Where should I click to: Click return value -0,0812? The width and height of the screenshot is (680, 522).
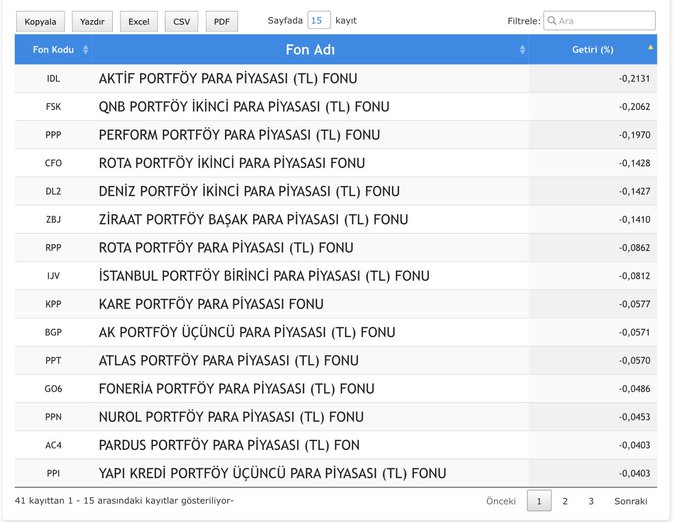[x=634, y=276]
